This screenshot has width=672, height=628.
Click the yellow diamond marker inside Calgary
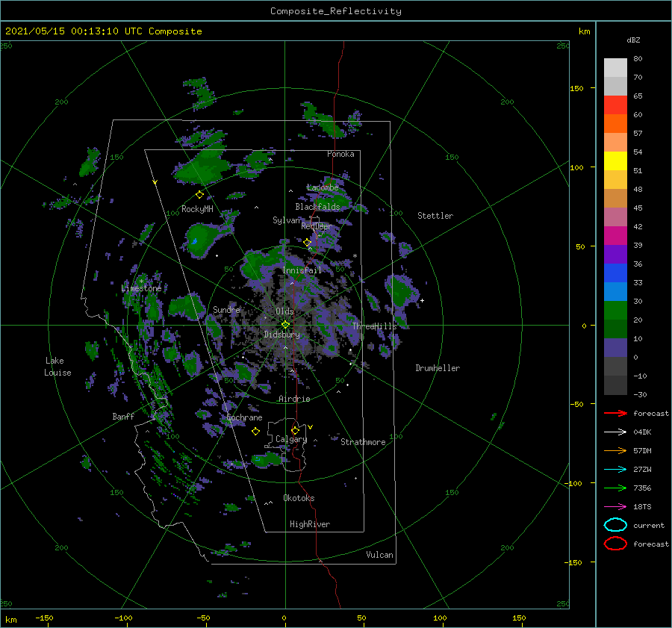(x=295, y=430)
